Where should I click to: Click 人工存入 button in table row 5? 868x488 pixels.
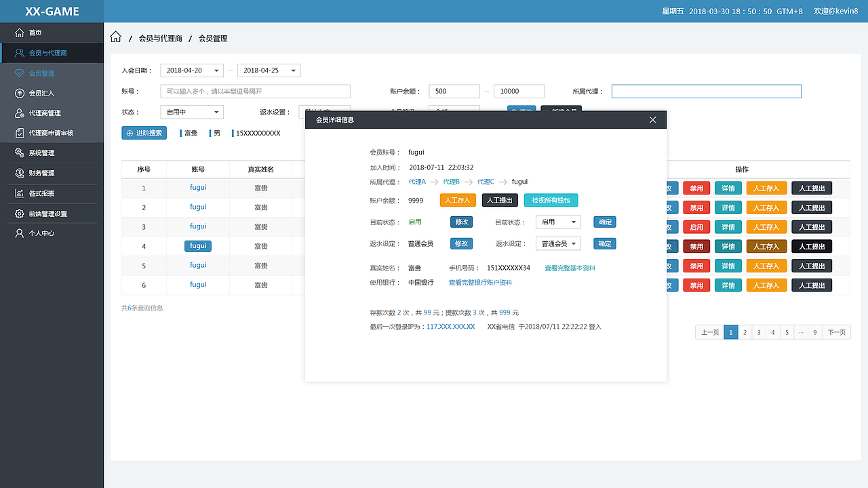[x=767, y=266]
